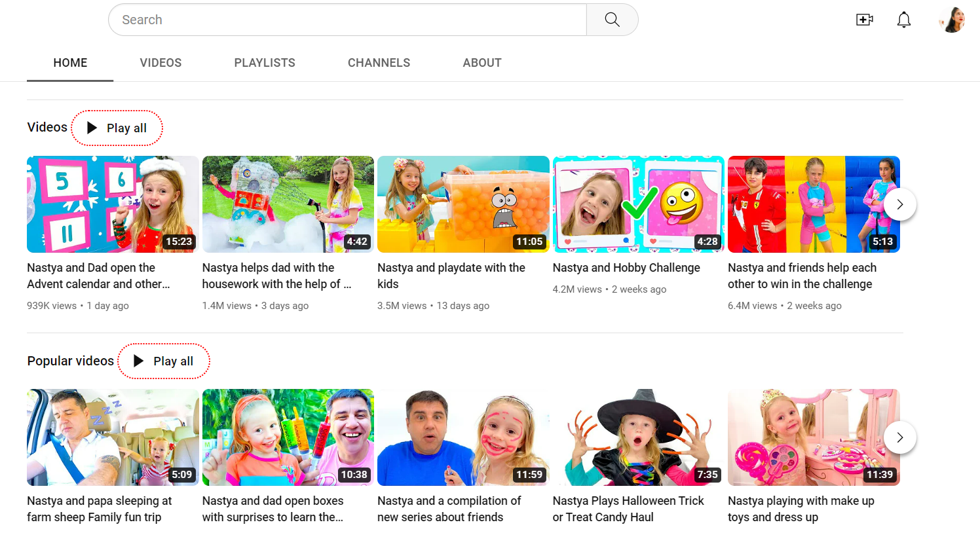
Task: Open the makeup toys video thumbnail
Action: tap(814, 437)
